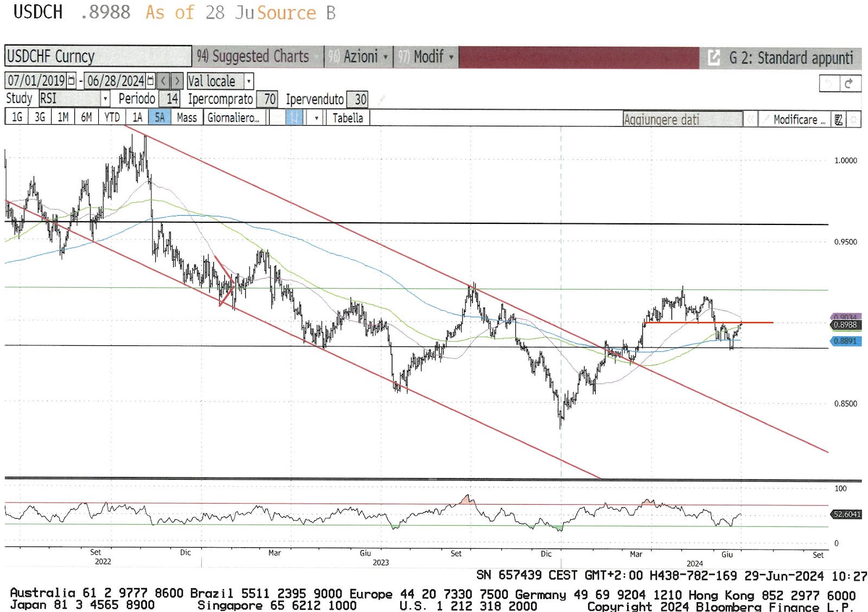
Task: Click the 2022 year label on time axis
Action: click(x=103, y=562)
